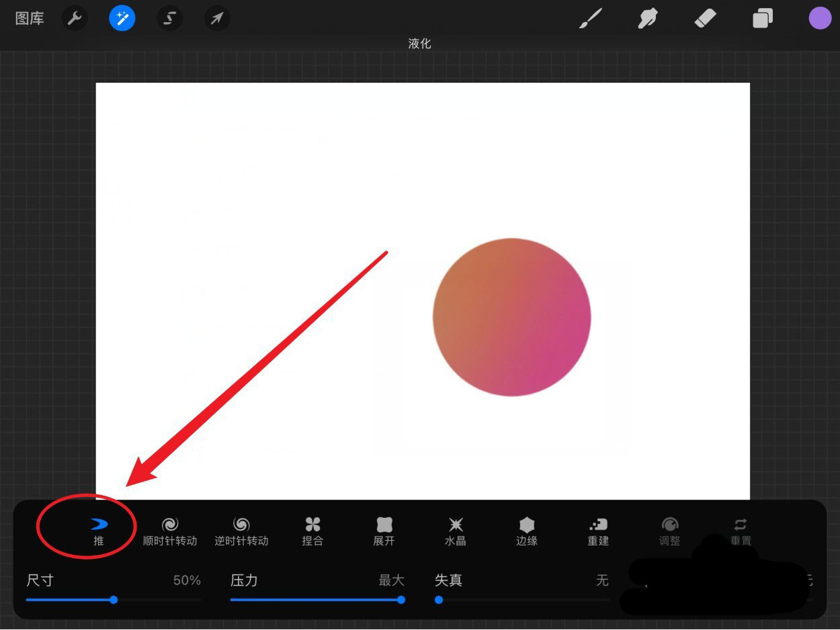Select the Expand (展开) liquify mode

point(384,531)
